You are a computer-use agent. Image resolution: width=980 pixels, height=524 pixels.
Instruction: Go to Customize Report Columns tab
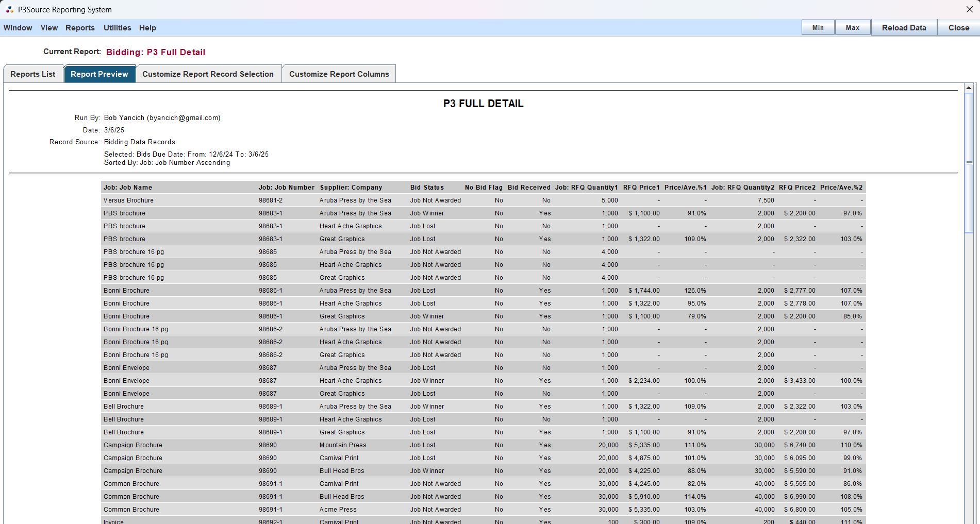(x=339, y=74)
